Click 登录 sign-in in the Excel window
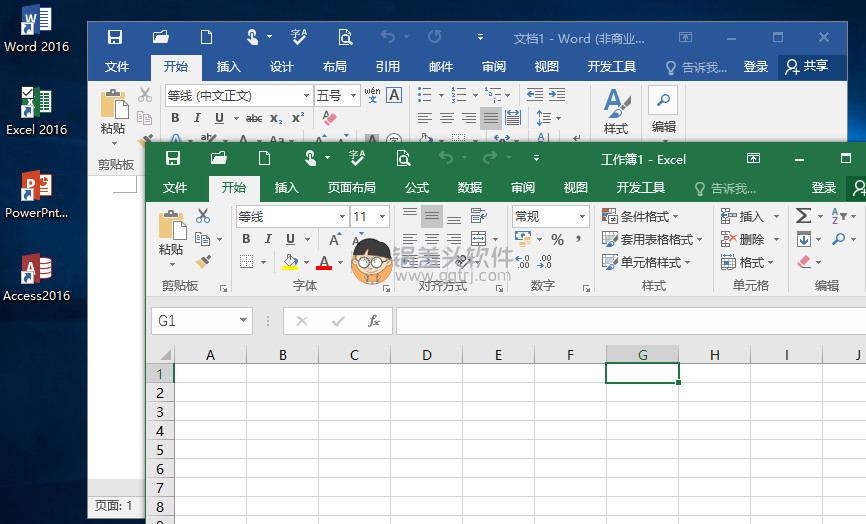Image resolution: width=866 pixels, height=524 pixels. [x=823, y=188]
